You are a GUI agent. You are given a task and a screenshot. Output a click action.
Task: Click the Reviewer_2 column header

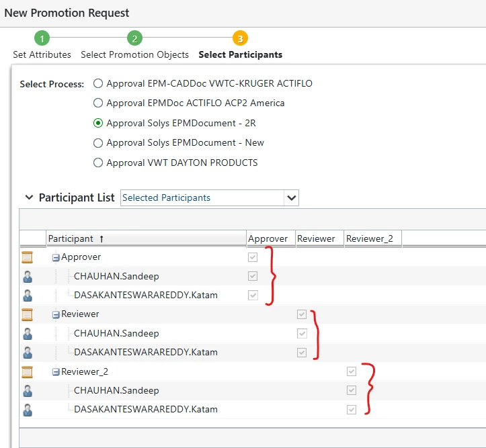373,238
